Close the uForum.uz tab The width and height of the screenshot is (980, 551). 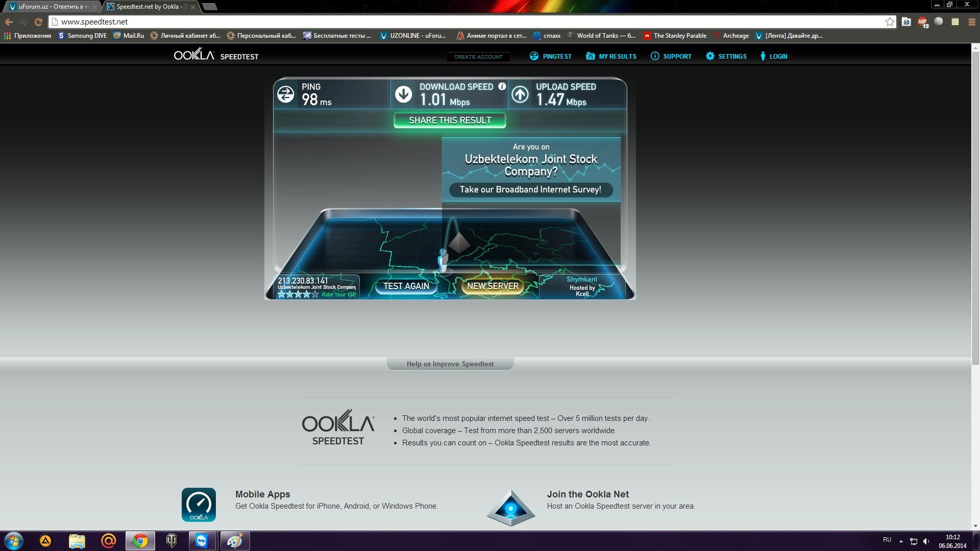pyautogui.click(x=94, y=7)
